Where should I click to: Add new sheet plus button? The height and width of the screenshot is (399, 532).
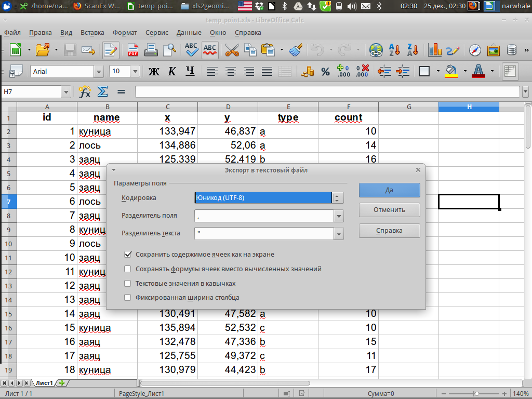pos(62,383)
